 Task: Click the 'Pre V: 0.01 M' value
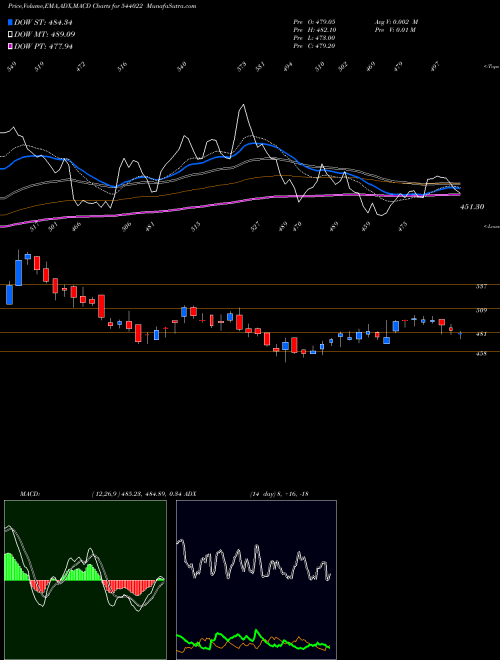tap(395, 30)
